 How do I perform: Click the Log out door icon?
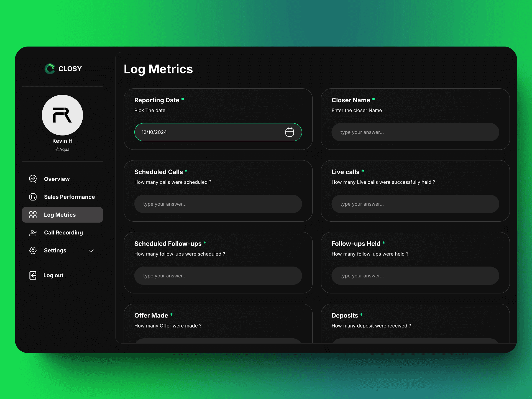click(x=33, y=275)
